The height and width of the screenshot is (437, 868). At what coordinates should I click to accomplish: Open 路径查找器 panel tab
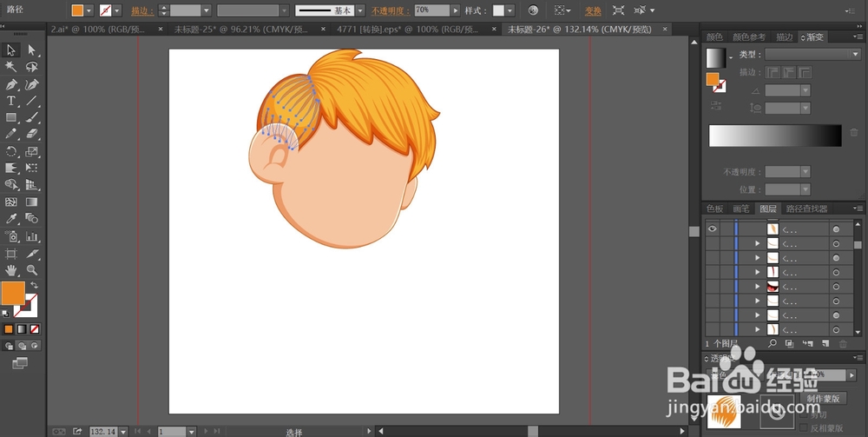point(806,209)
